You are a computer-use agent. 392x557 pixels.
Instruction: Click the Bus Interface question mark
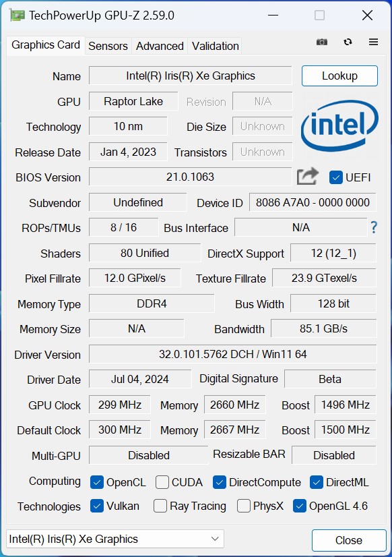point(374,227)
